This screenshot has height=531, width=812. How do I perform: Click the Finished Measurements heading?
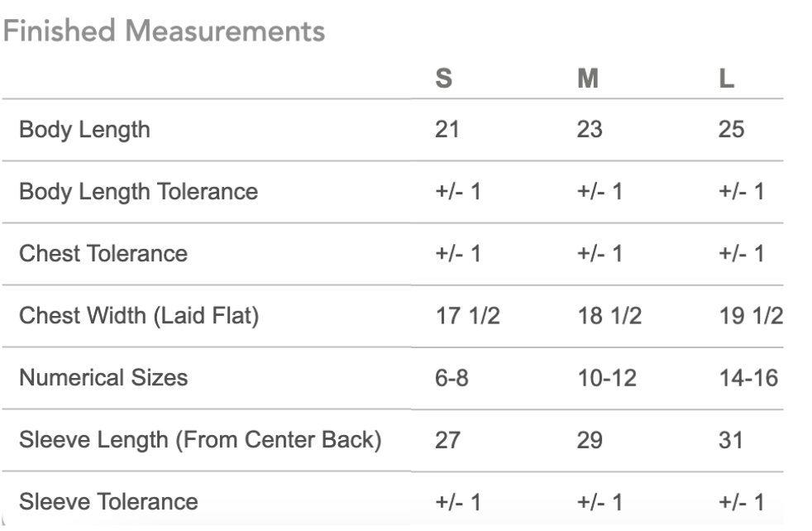point(164,31)
